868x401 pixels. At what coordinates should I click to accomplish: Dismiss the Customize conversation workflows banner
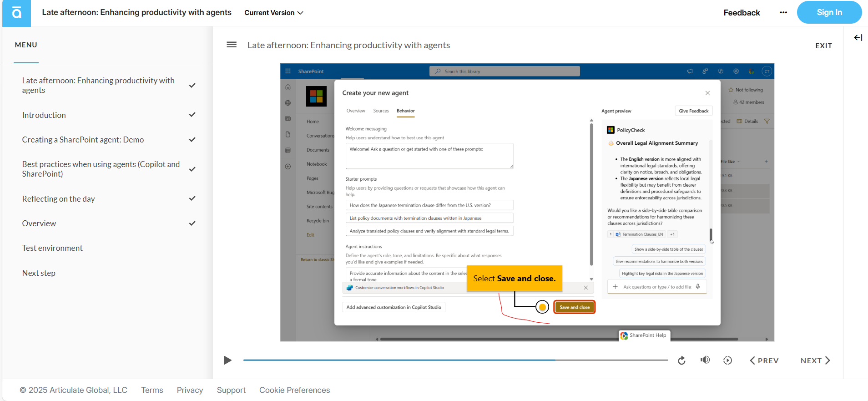point(586,288)
